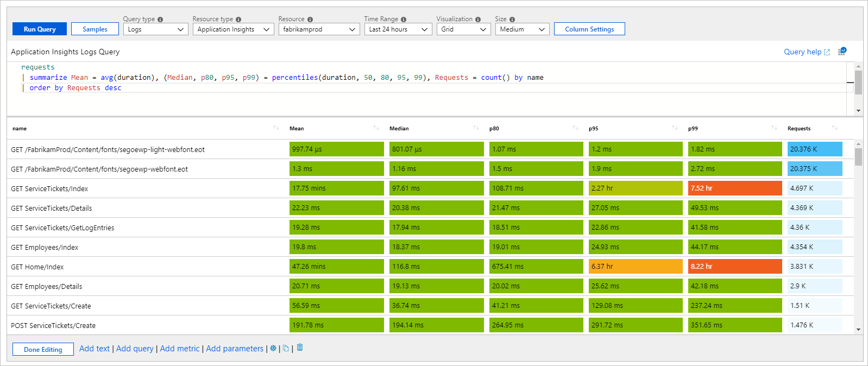The image size is (868, 366).
Task: Click the orange 7.52 hr p99 cell
Action: pyautogui.click(x=734, y=188)
